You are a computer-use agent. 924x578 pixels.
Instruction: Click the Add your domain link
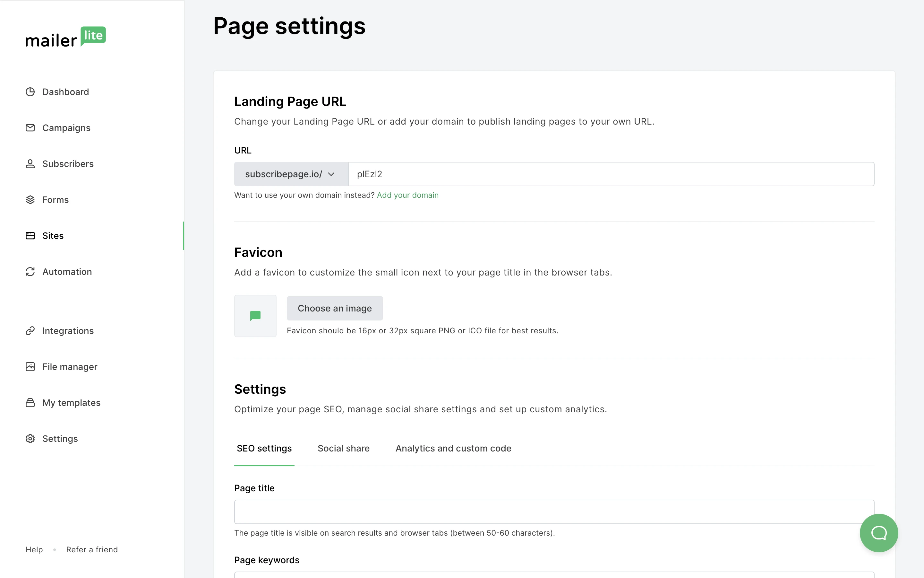pos(407,195)
